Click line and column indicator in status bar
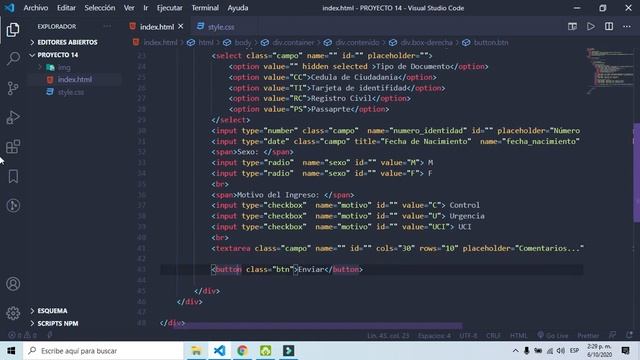640x360 pixels. tap(388, 336)
